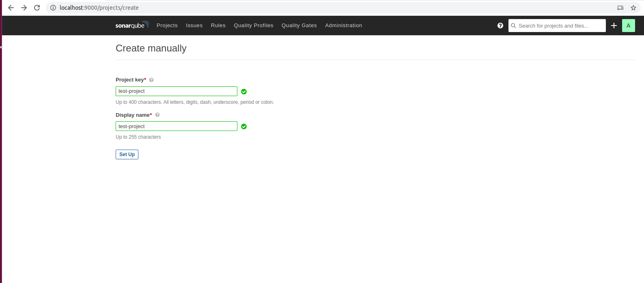Screen dimensions: 644x283
Task: Click the screen cast icon in address bar
Action: (620, 8)
